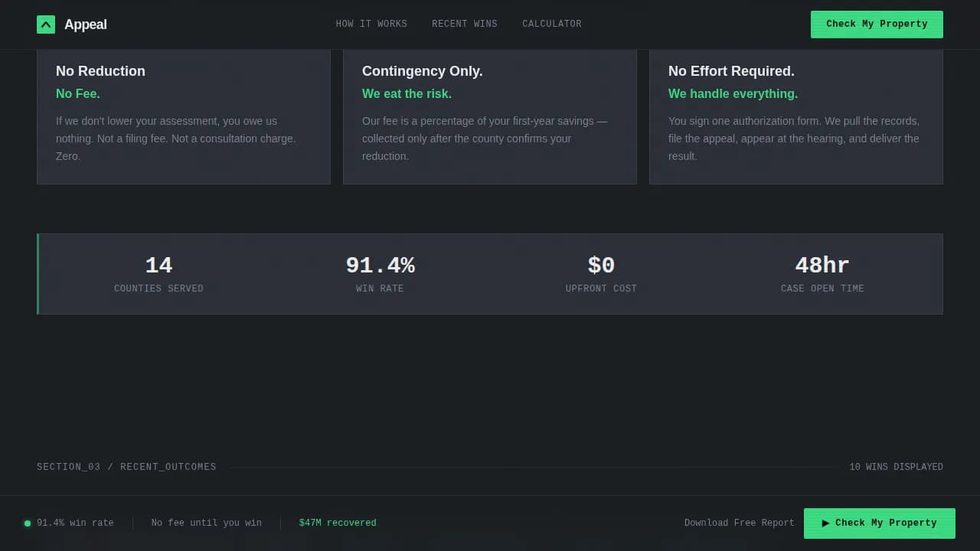Click the Download Free Report link
This screenshot has width=980, height=551.
coord(739,523)
